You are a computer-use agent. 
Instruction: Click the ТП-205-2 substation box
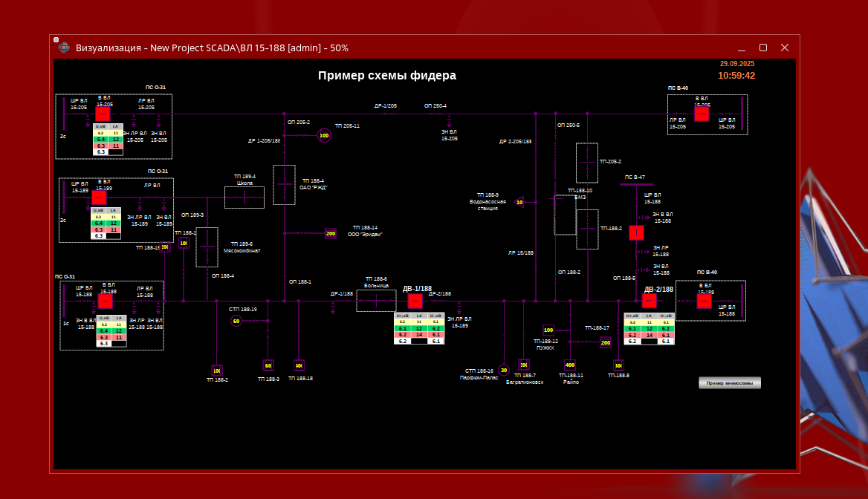click(587, 163)
